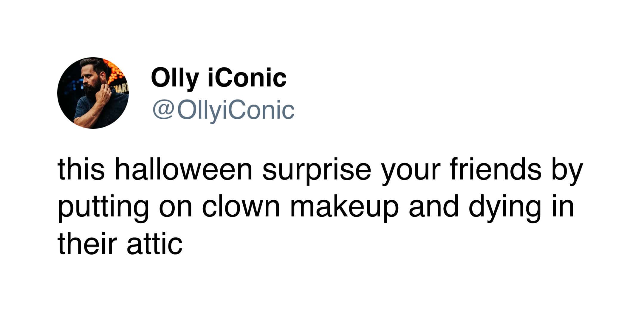Click the @OllyiConic handle
644x319 pixels.
pos(223,110)
